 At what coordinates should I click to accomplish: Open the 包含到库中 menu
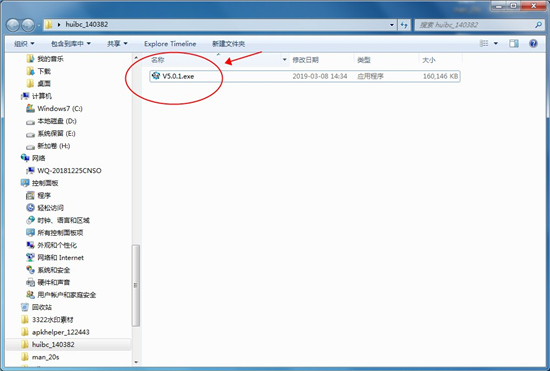[x=71, y=43]
